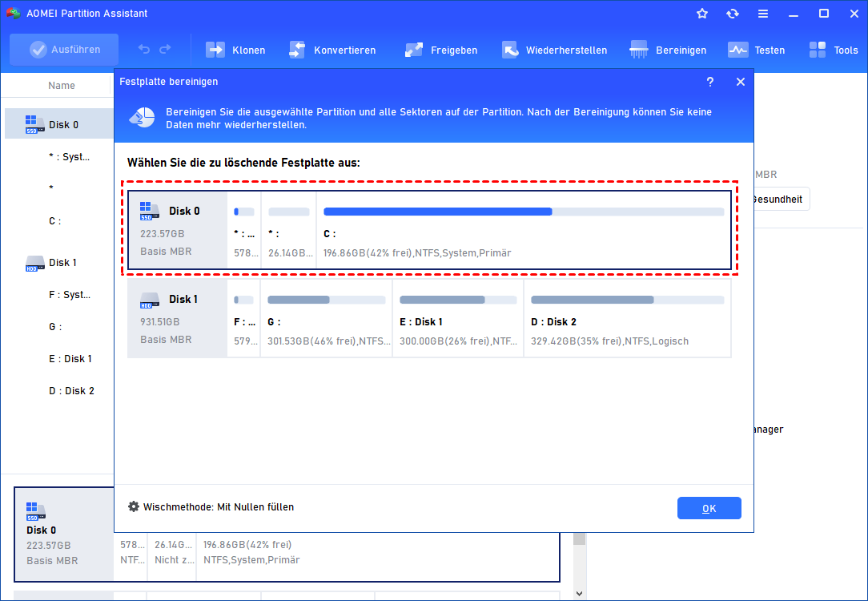Click the favorites star in title bar

point(702,14)
